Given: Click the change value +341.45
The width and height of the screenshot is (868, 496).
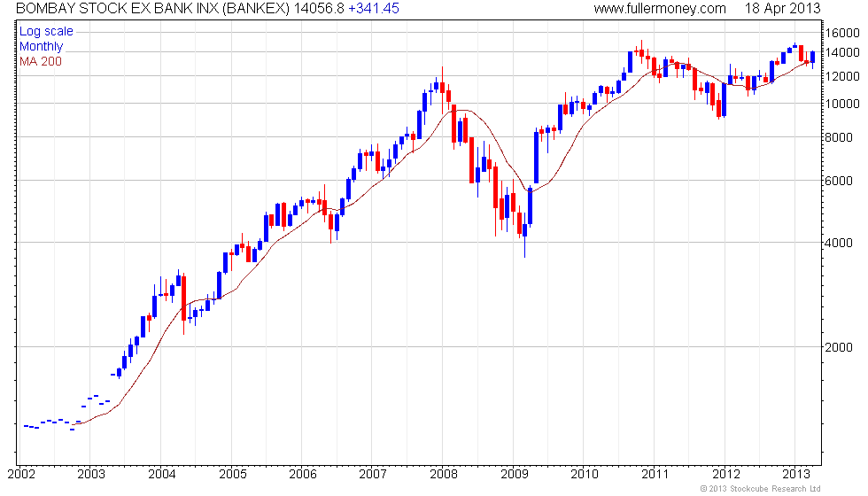Looking at the screenshot, I should [374, 8].
